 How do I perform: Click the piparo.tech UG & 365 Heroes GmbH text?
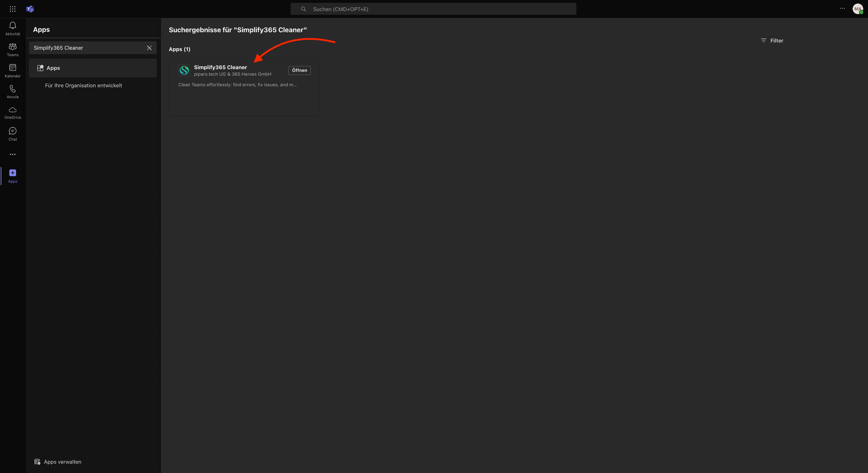click(233, 74)
